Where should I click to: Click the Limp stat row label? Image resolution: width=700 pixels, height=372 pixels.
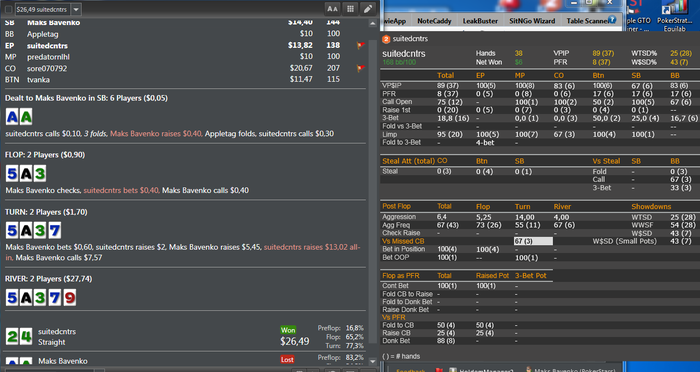[x=389, y=134]
